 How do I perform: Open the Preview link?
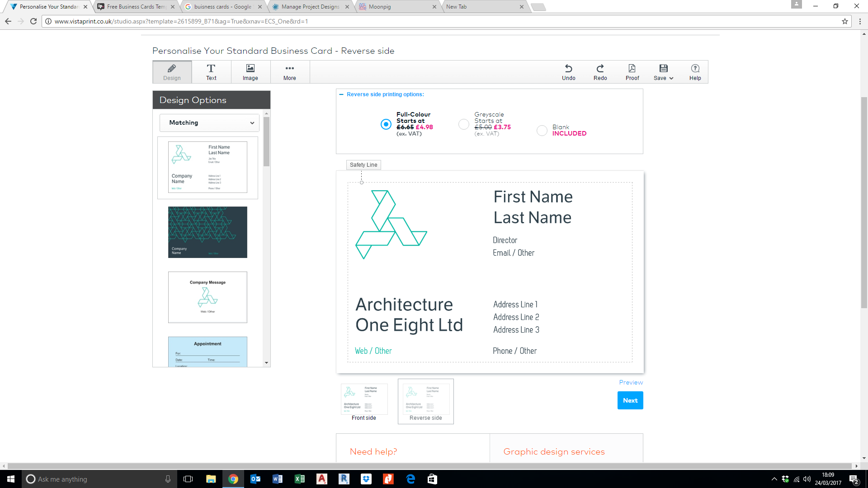(631, 382)
